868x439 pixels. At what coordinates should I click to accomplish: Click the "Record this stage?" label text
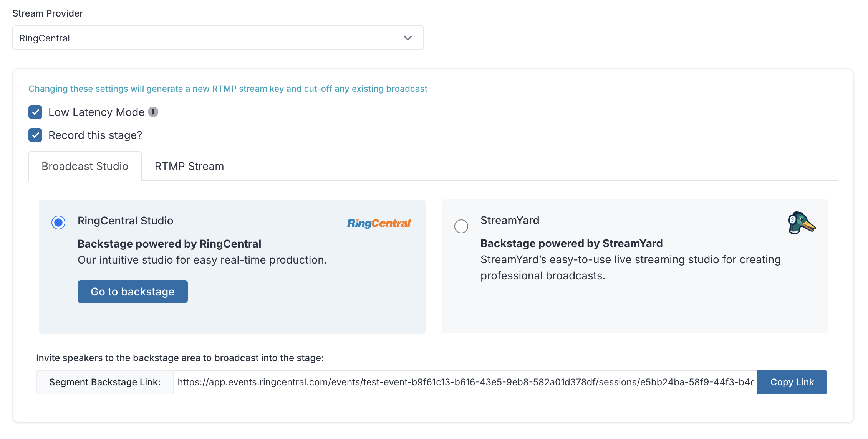coord(95,135)
